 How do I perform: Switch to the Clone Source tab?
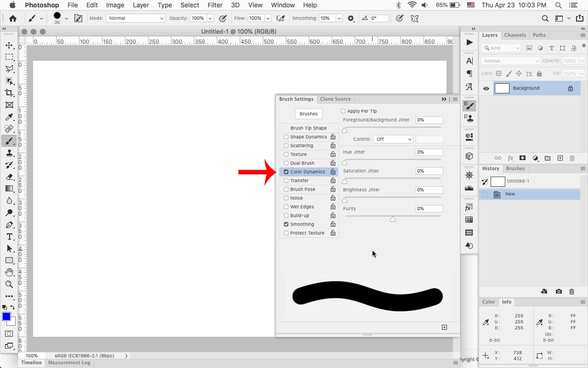pos(335,99)
